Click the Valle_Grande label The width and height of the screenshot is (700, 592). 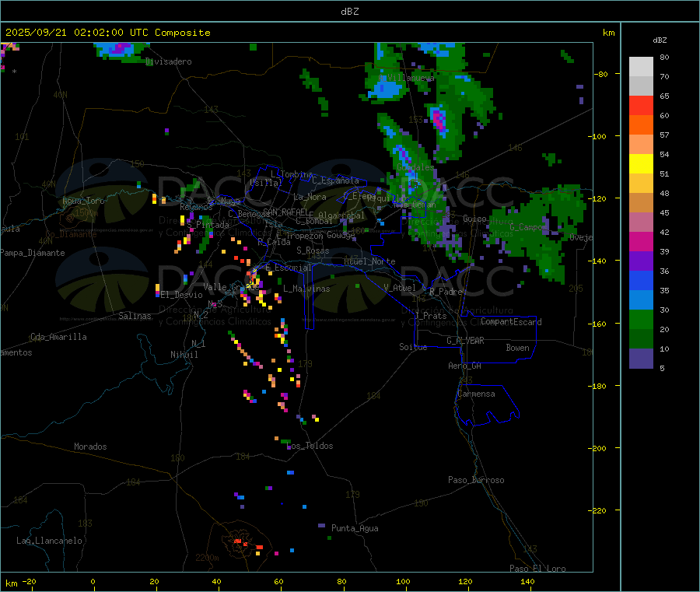[231, 286]
